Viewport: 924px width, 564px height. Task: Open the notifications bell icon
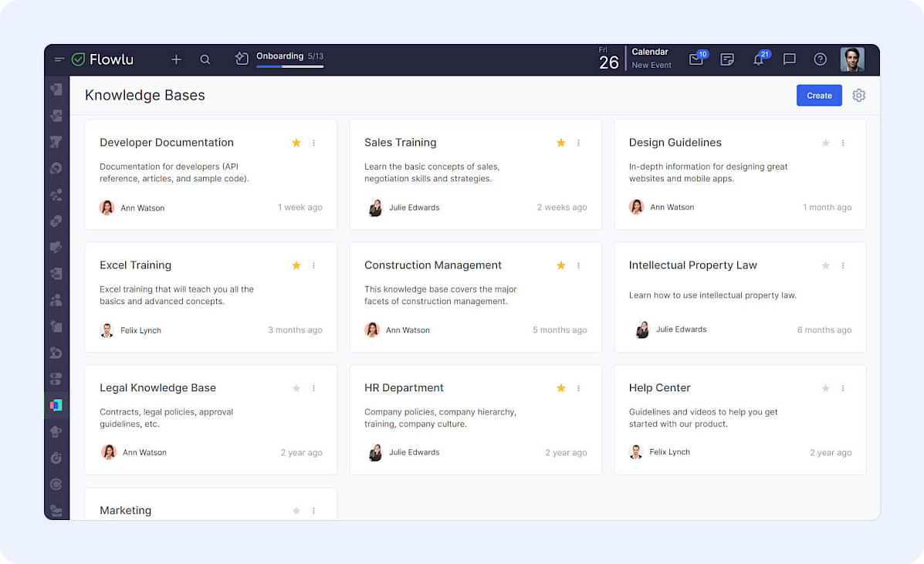pyautogui.click(x=758, y=59)
